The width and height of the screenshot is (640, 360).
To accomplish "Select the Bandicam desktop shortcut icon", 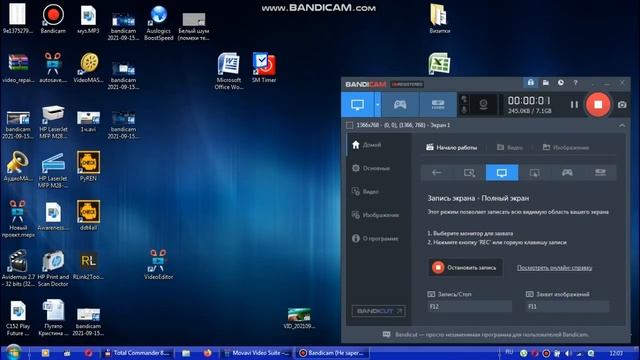I will click(x=53, y=19).
